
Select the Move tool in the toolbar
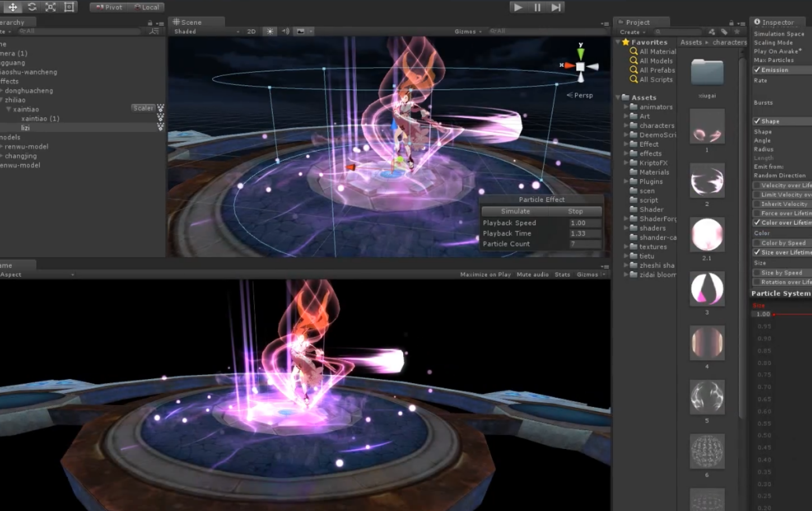(x=12, y=7)
